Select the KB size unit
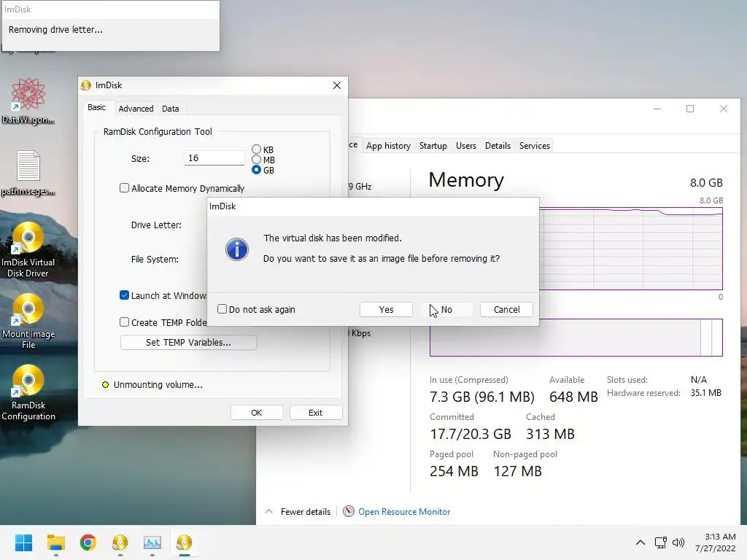The width and height of the screenshot is (747, 560). pos(256,149)
